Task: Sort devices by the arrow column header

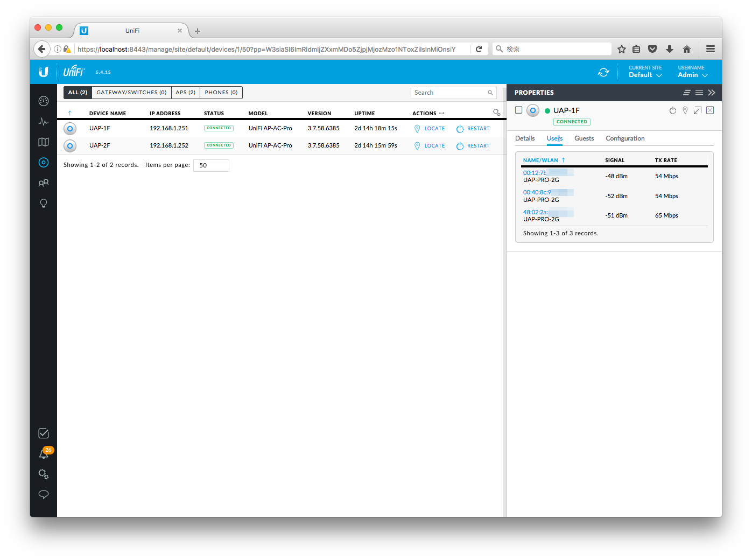Action: click(70, 113)
